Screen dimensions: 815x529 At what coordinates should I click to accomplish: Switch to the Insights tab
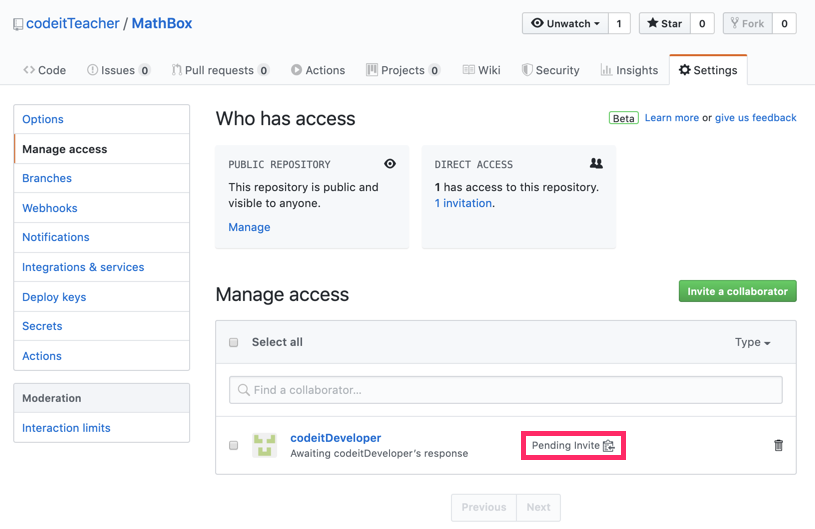click(x=629, y=70)
